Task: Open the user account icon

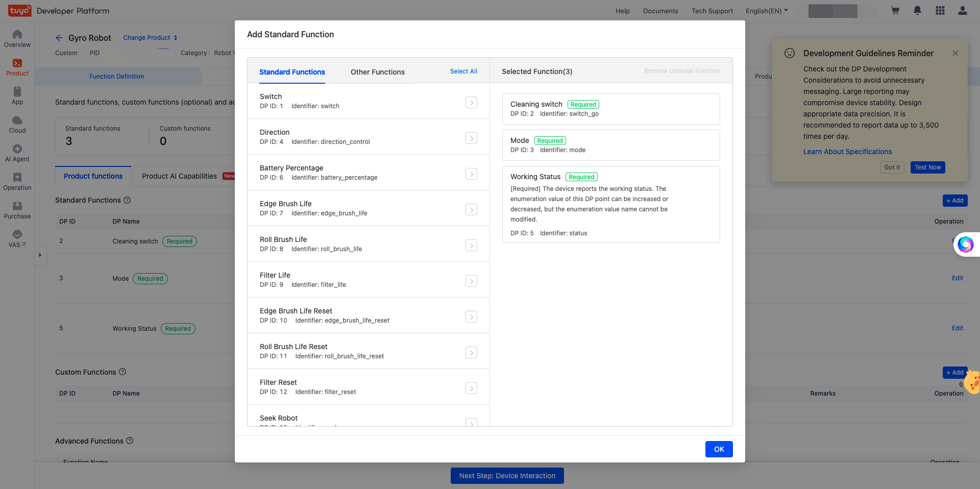Action: [x=962, y=11]
